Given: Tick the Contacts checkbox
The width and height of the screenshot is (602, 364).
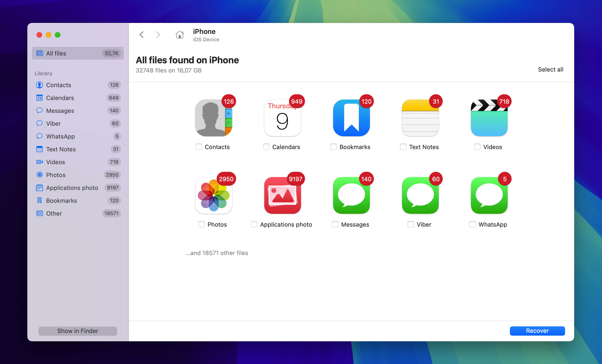Looking at the screenshot, I should coord(199,147).
